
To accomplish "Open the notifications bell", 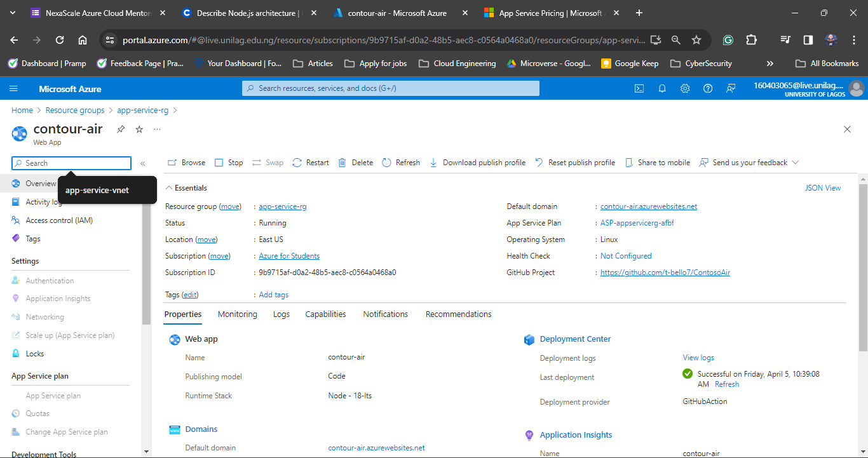I will (662, 89).
